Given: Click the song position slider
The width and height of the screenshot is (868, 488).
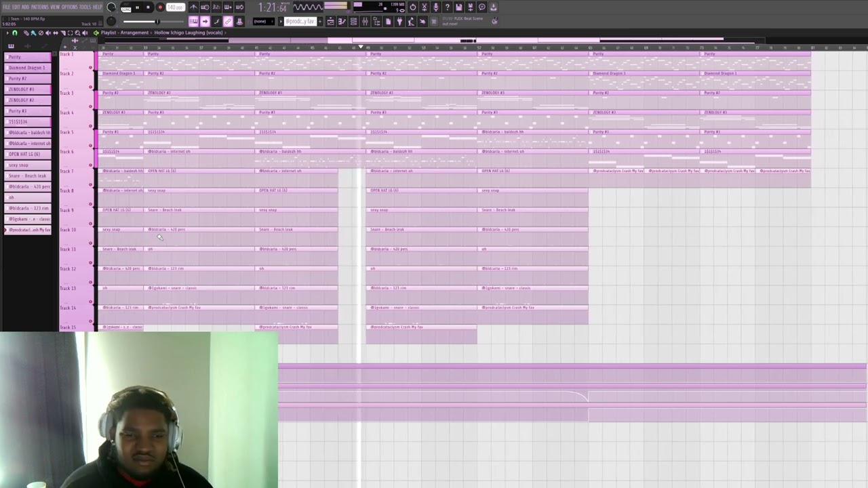Looking at the screenshot, I should point(154,21).
